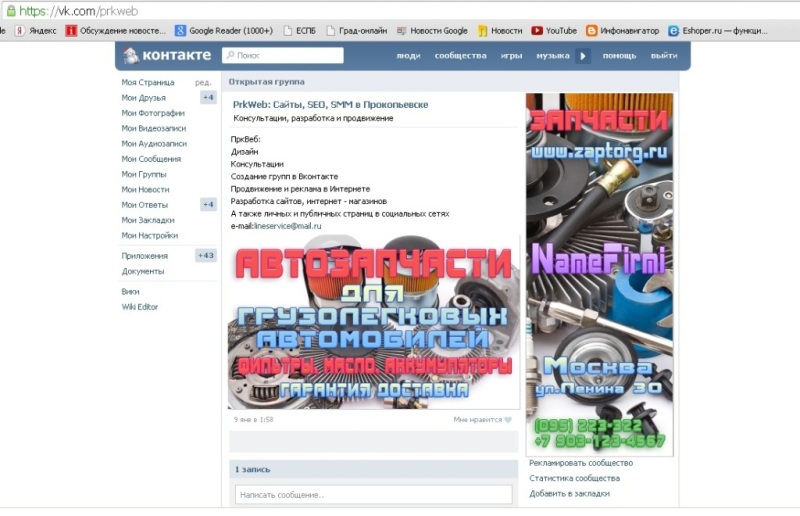Click the Открытая группа label
Screen dimensions: 800x516
click(x=266, y=82)
